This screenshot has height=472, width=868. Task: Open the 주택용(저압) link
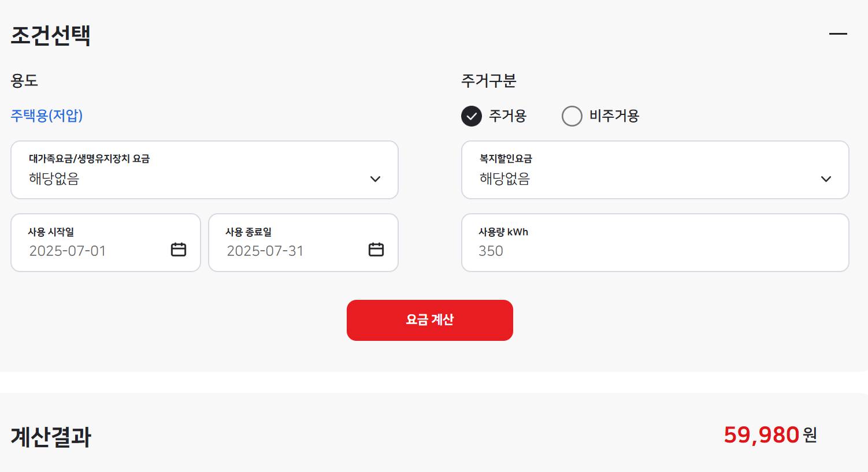46,116
